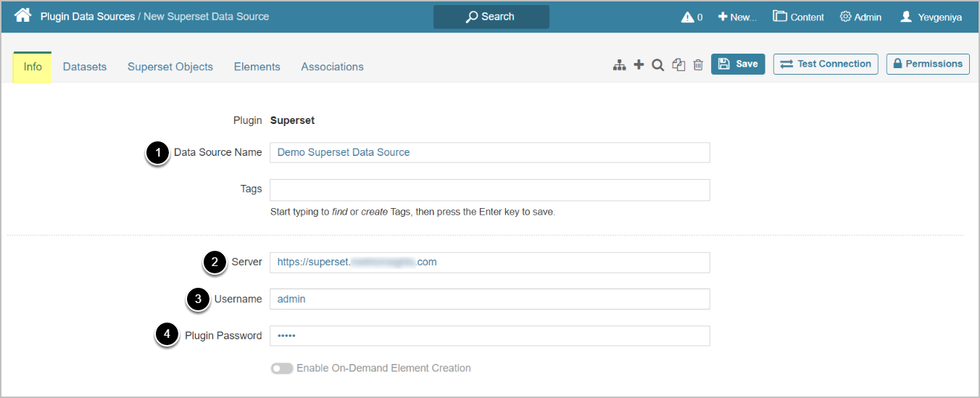This screenshot has width=980, height=398.
Task: Open the Content folder menu
Action: [x=798, y=17]
